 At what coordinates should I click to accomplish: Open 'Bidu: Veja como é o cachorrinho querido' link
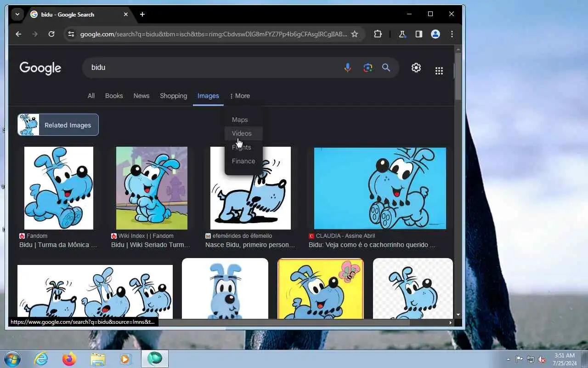tap(372, 245)
